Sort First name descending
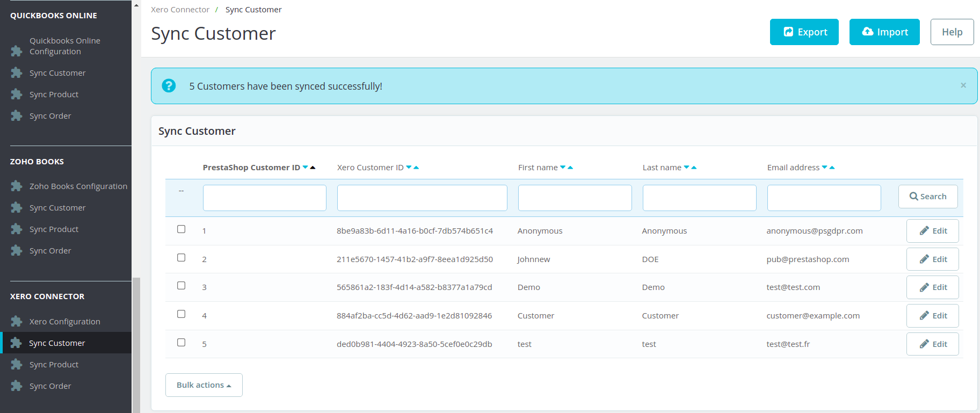The width and height of the screenshot is (980, 413). (563, 167)
